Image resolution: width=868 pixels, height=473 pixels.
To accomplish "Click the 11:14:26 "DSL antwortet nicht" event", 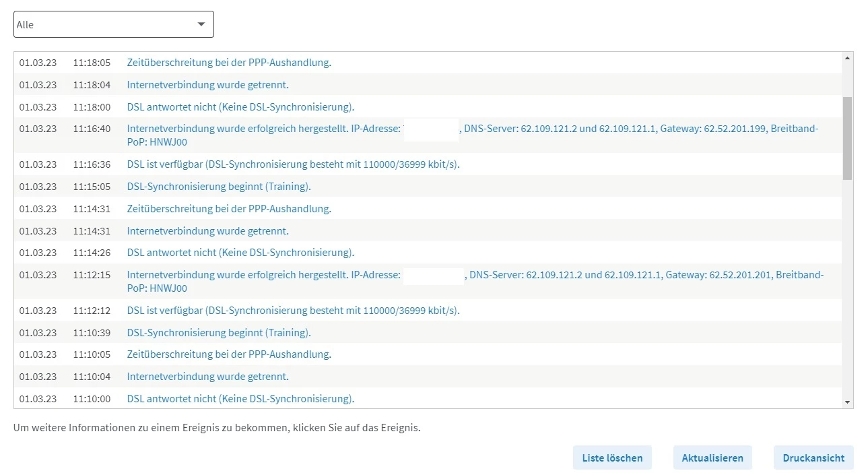I will click(x=240, y=253).
